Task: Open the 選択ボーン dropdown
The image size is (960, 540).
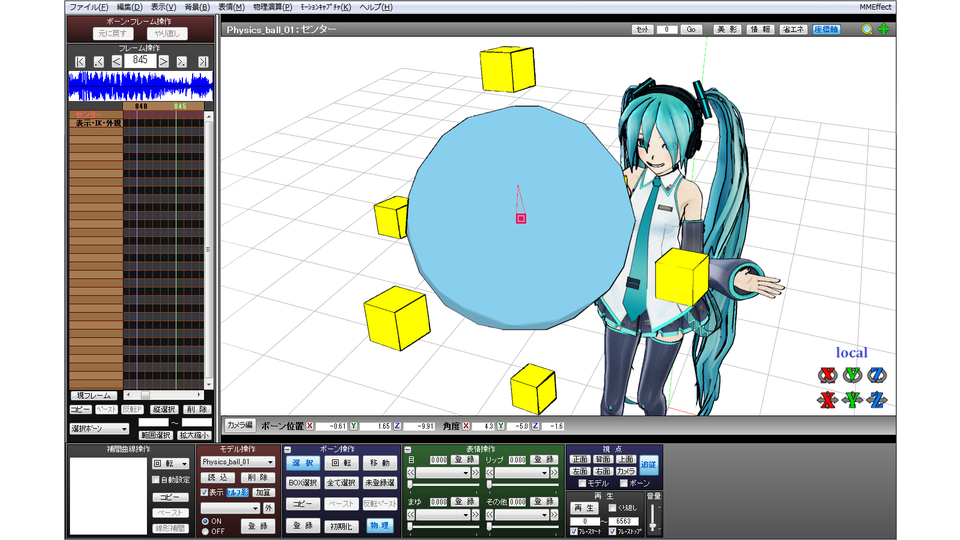Action: [99, 429]
